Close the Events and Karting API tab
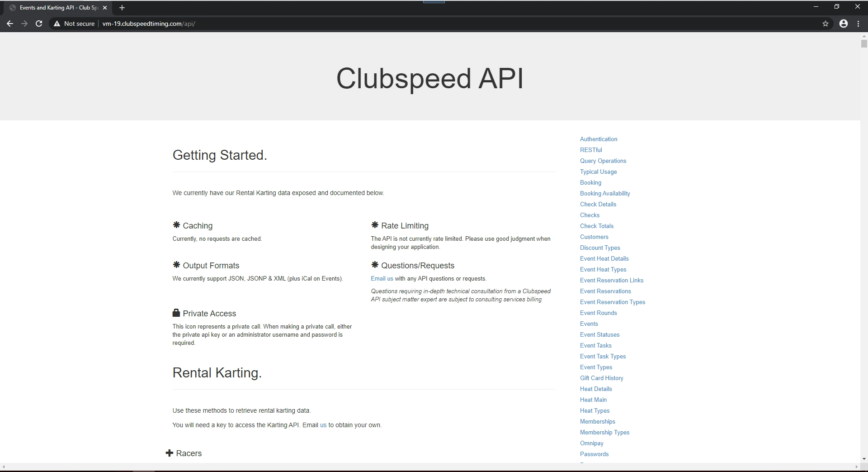868x472 pixels. [x=105, y=8]
